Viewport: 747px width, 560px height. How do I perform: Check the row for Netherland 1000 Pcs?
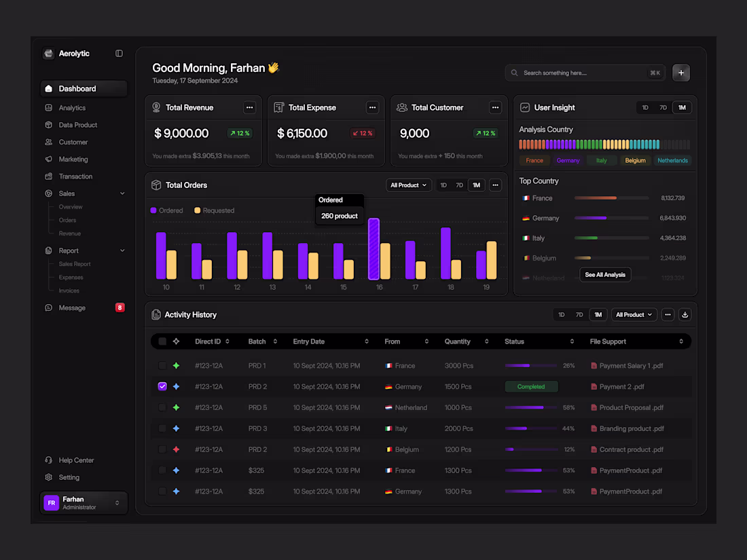pos(162,407)
